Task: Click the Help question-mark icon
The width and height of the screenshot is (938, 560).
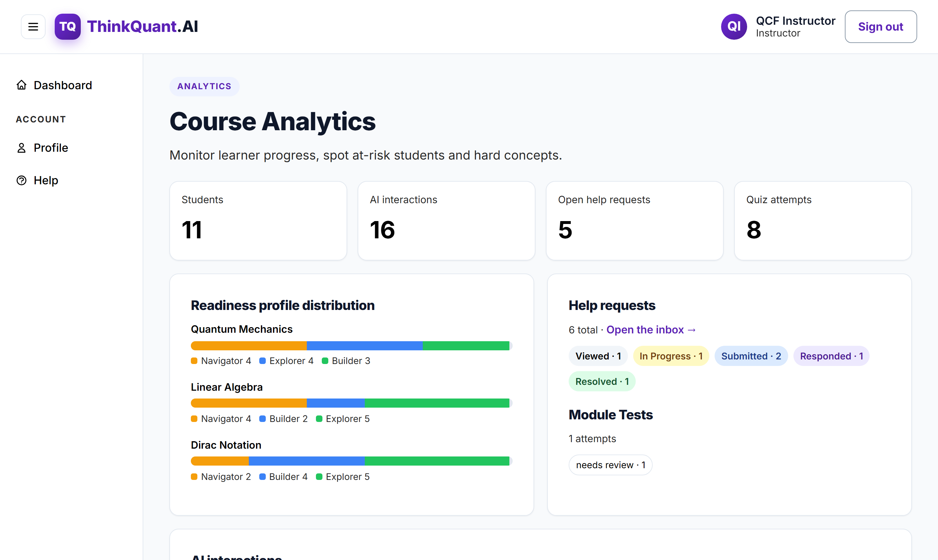Action: (x=21, y=180)
